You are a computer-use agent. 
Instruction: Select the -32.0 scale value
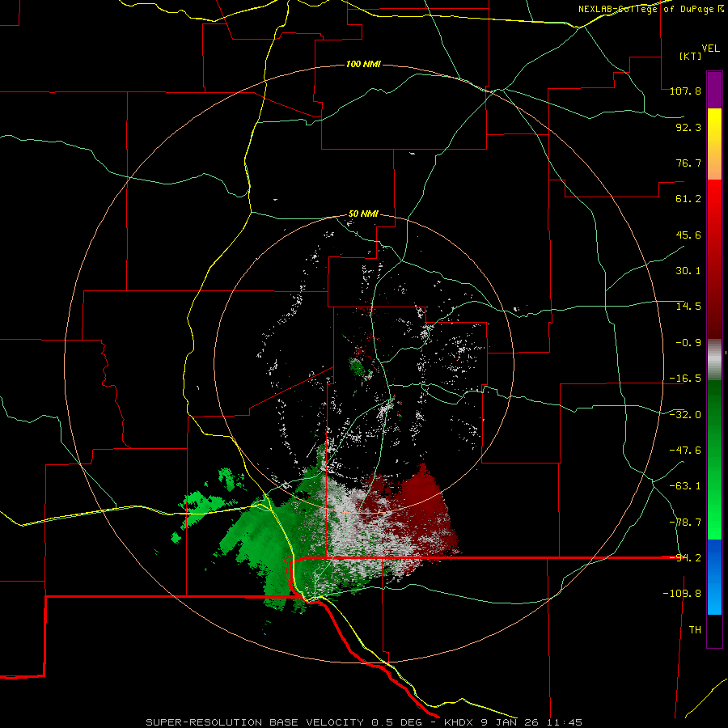coord(685,415)
